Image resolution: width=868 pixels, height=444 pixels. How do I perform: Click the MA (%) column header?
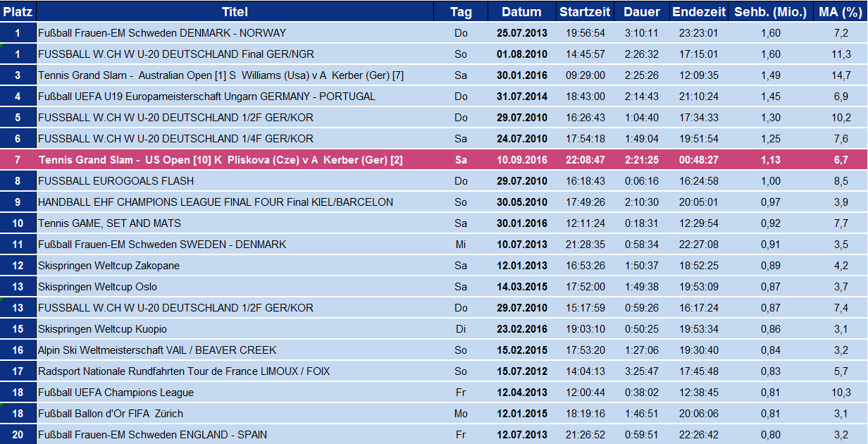pos(841,11)
